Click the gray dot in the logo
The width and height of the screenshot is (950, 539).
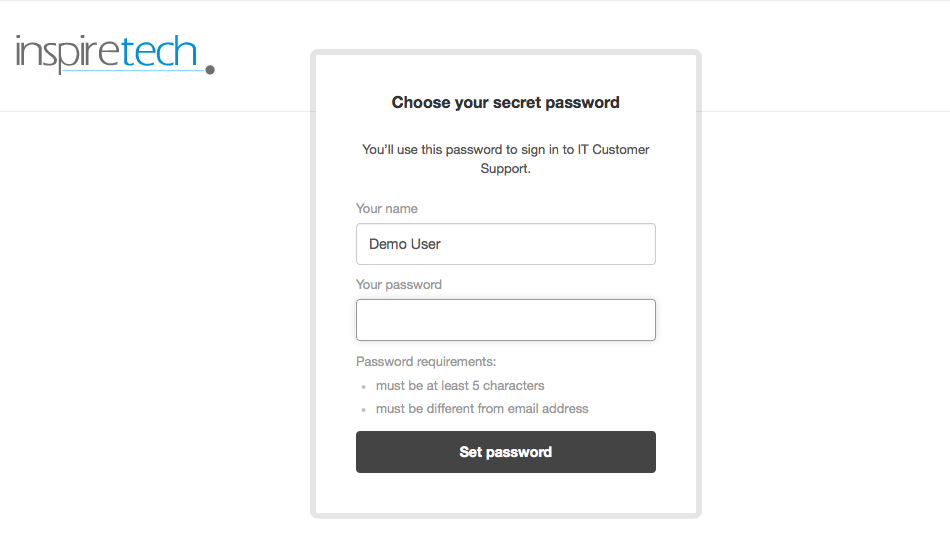pos(210,70)
